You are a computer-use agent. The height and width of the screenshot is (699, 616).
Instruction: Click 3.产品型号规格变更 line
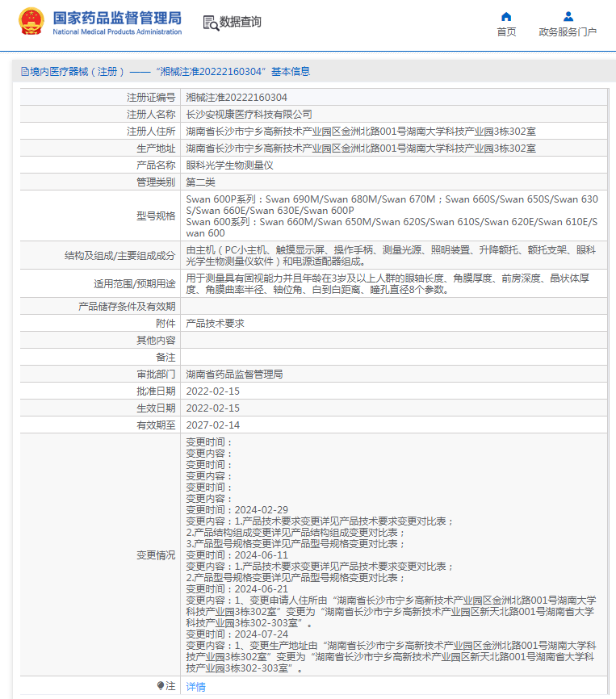(x=295, y=544)
